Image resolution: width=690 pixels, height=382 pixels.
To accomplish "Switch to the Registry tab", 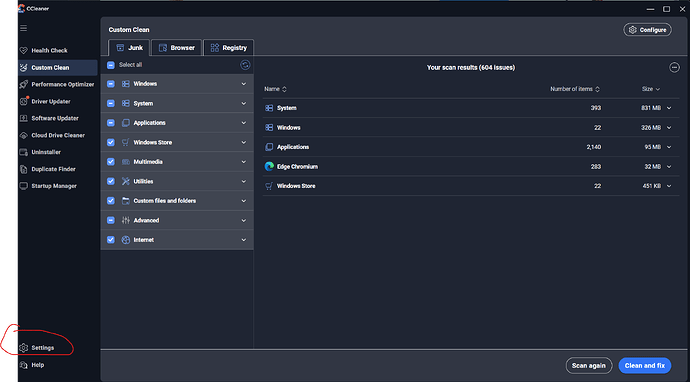I will pyautogui.click(x=228, y=48).
